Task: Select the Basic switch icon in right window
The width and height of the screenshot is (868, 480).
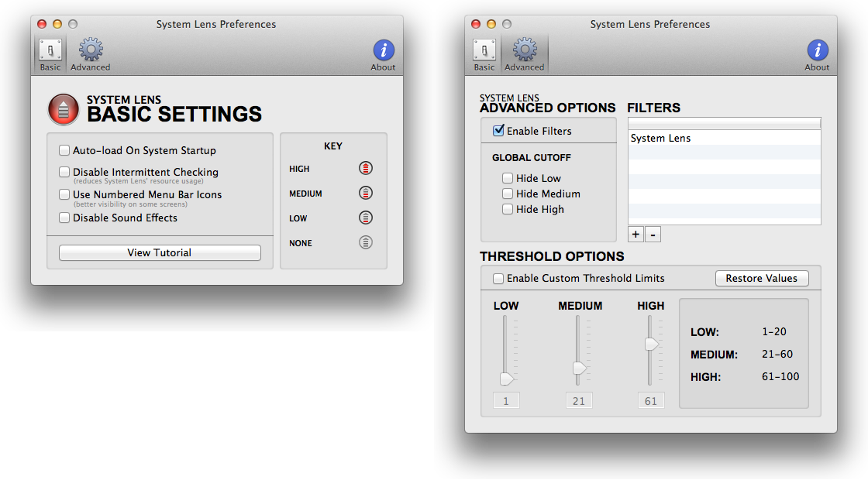Action: coord(484,51)
